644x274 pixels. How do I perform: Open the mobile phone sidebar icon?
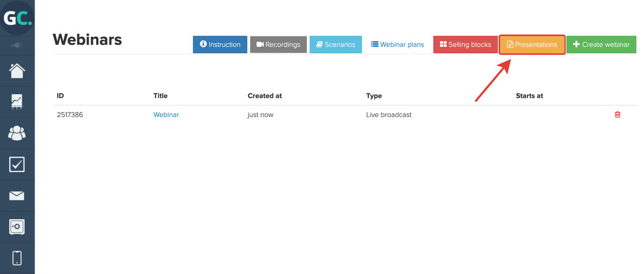click(17, 258)
